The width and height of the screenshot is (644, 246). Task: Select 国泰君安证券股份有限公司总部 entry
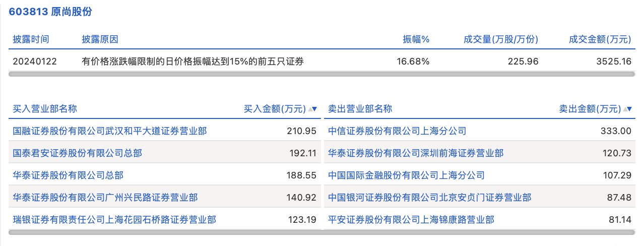(x=78, y=153)
